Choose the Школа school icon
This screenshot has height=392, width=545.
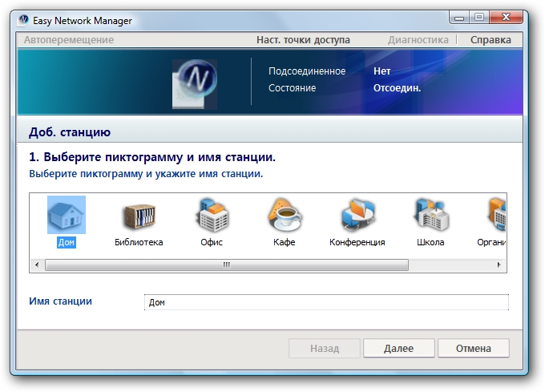(x=430, y=214)
